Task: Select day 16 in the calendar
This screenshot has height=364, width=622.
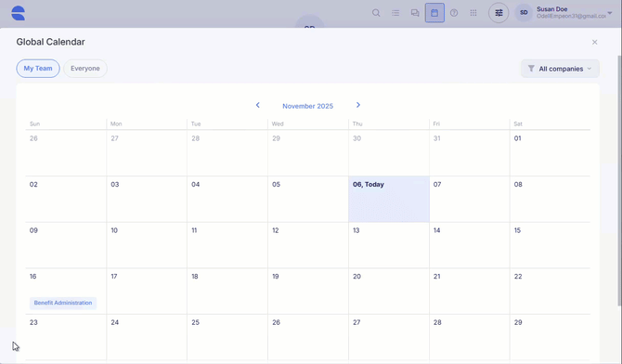Action: tap(66, 291)
